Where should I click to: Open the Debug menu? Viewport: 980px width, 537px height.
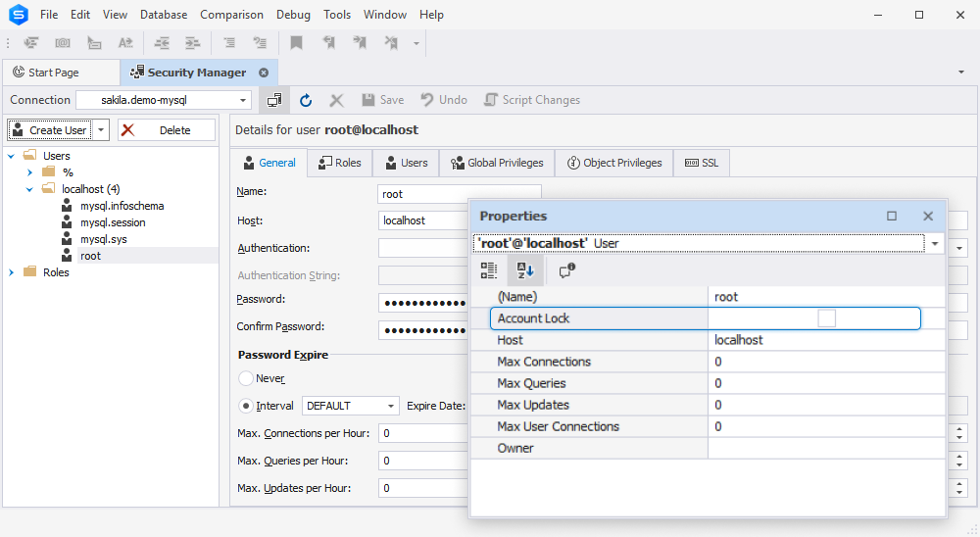293,15
